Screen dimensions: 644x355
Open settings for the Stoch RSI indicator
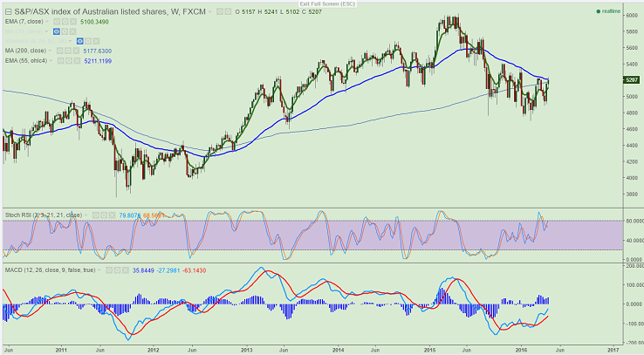pyautogui.click(x=104, y=215)
